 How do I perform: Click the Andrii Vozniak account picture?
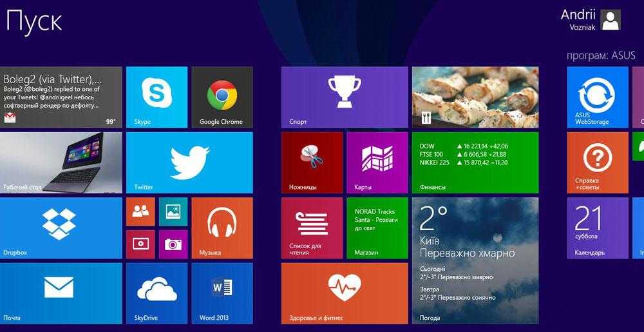pos(611,20)
